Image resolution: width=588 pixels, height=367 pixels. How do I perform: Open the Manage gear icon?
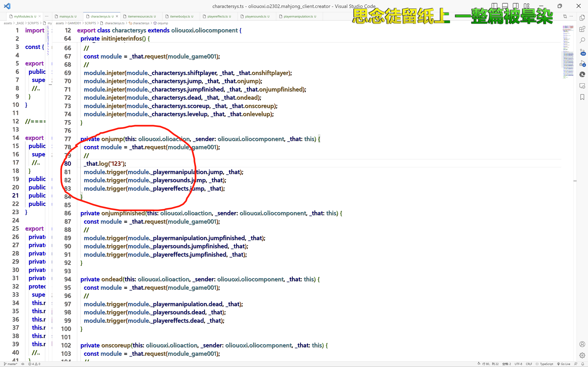pos(582,355)
